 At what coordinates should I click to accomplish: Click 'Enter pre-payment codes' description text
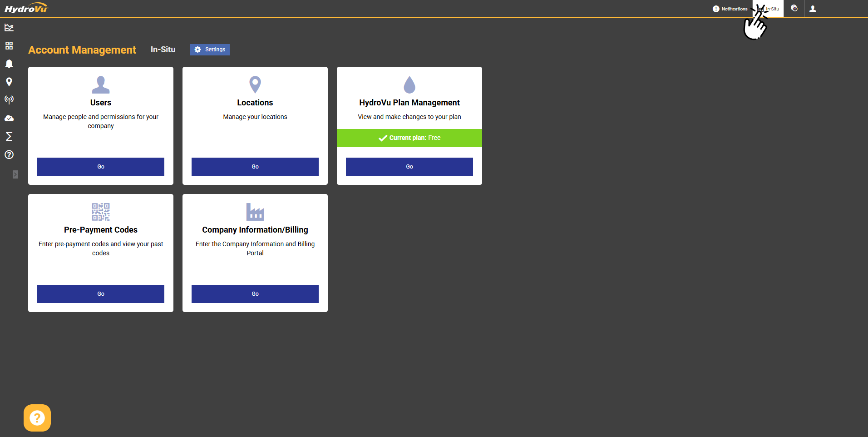coord(101,248)
